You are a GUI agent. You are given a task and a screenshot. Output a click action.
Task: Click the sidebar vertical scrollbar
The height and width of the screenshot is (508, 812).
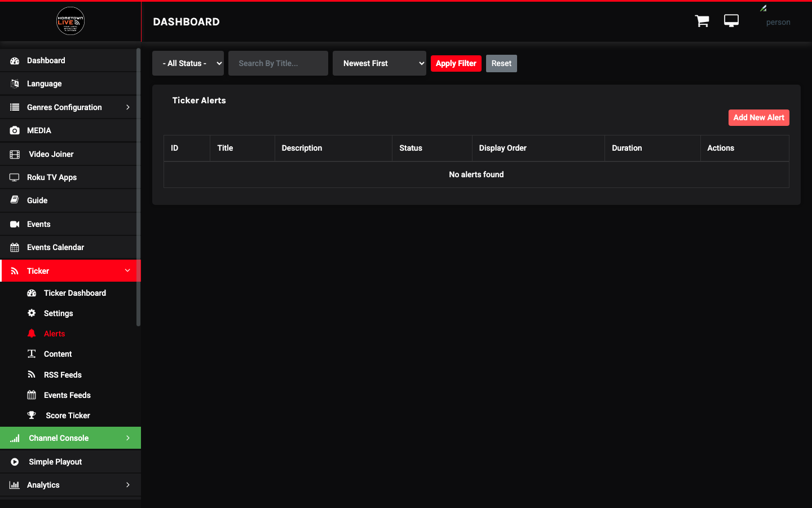coord(138,187)
